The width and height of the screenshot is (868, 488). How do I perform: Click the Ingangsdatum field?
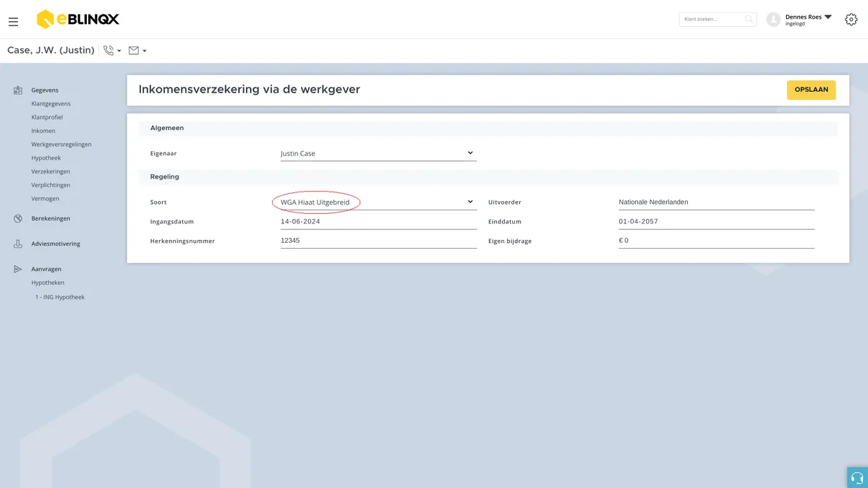(378, 222)
